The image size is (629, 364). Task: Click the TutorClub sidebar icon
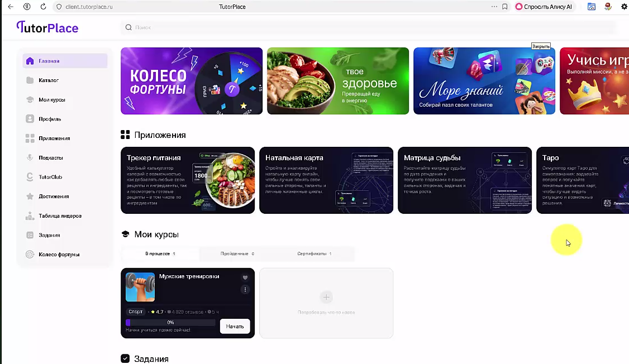pyautogui.click(x=30, y=177)
